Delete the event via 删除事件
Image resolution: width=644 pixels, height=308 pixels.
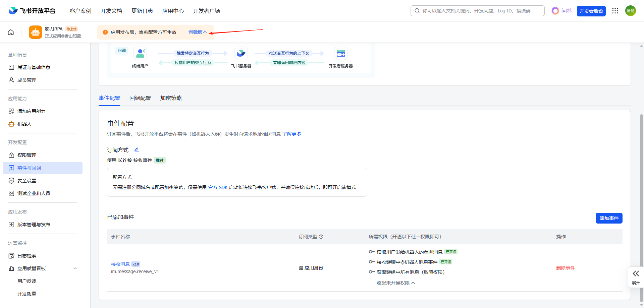point(565,268)
